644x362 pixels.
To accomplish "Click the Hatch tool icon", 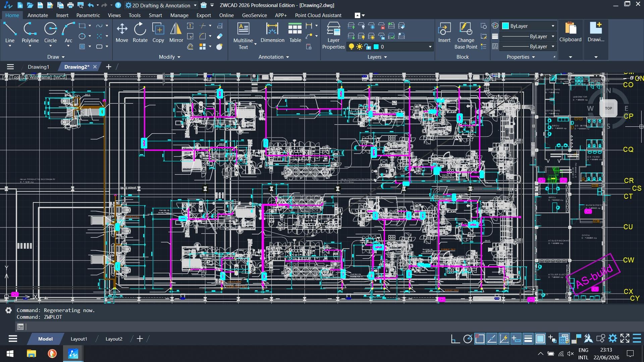I will [82, 47].
